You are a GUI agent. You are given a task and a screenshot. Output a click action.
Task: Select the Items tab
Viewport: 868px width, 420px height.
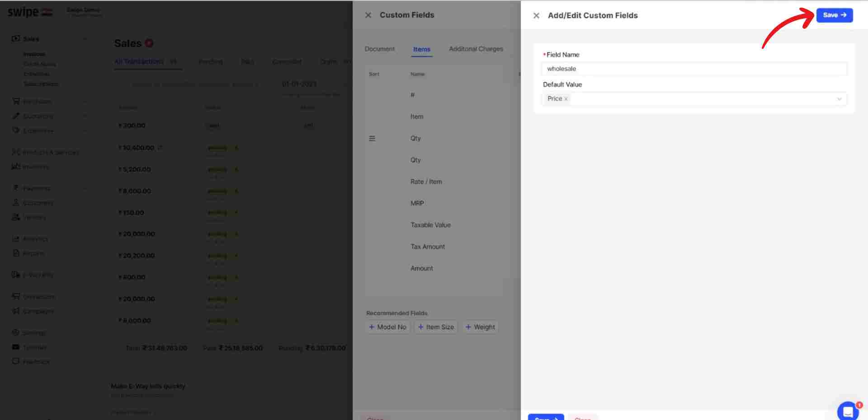(421, 49)
